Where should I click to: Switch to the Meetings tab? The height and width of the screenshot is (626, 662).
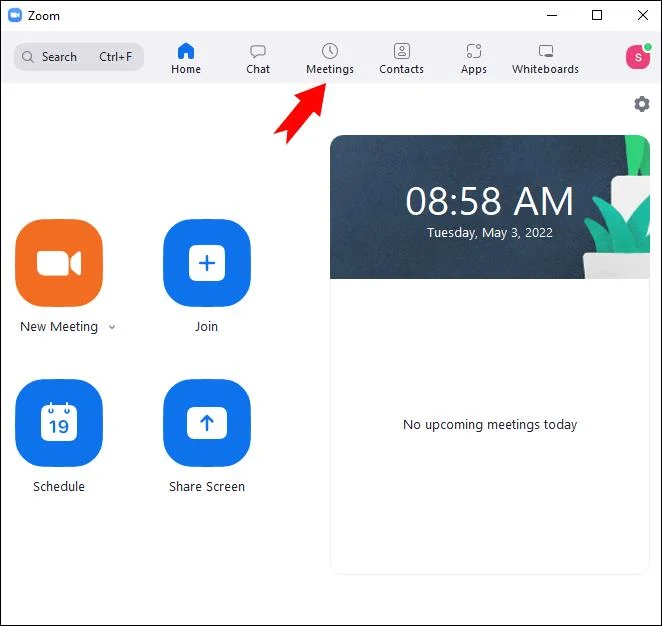(330, 59)
